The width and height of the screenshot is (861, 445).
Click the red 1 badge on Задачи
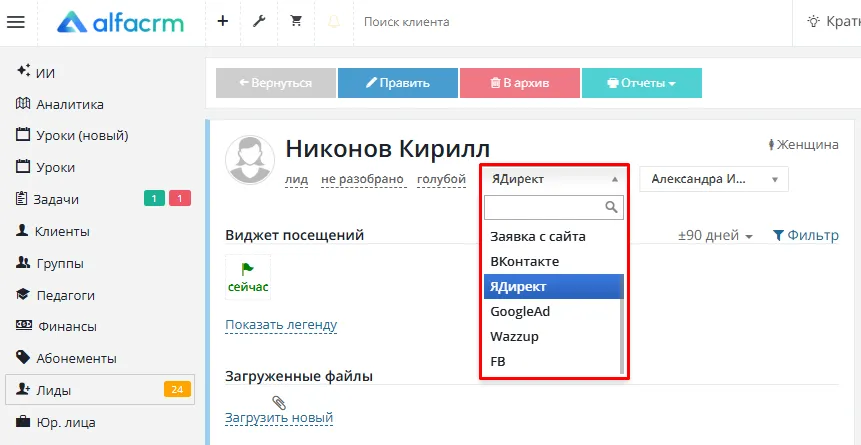180,198
